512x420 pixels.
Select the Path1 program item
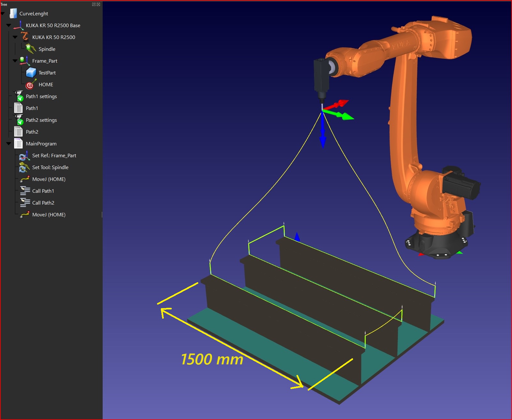pos(32,108)
